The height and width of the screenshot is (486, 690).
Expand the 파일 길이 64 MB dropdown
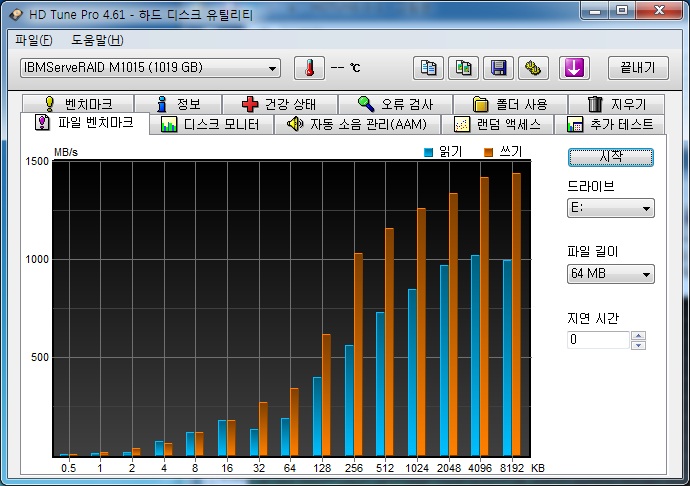click(611, 274)
